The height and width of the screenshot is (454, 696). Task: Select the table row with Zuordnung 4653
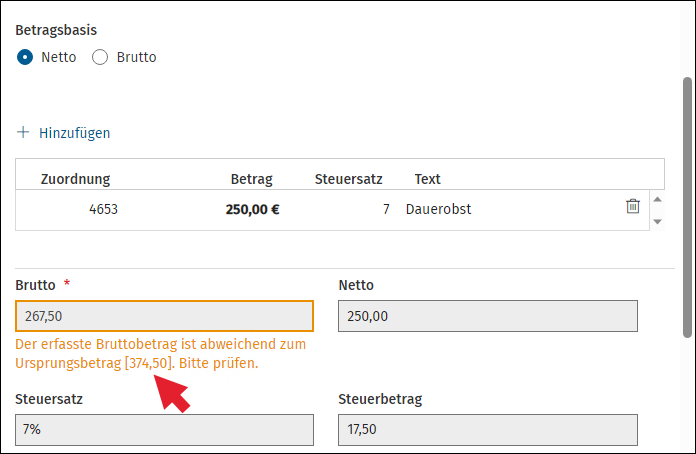click(x=332, y=209)
